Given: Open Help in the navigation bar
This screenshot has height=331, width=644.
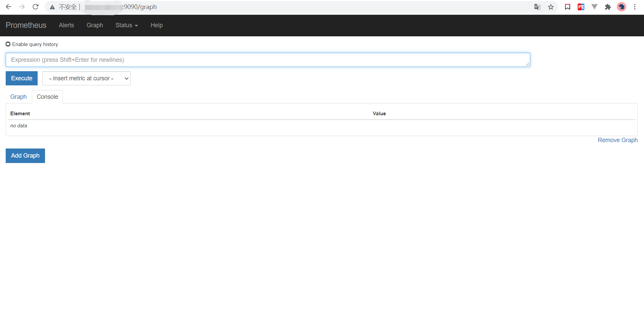Looking at the screenshot, I should coord(156,25).
